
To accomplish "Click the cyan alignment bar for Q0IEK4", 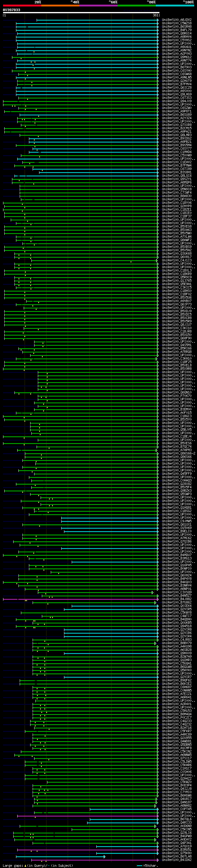I will pyautogui.click(x=115, y=606).
